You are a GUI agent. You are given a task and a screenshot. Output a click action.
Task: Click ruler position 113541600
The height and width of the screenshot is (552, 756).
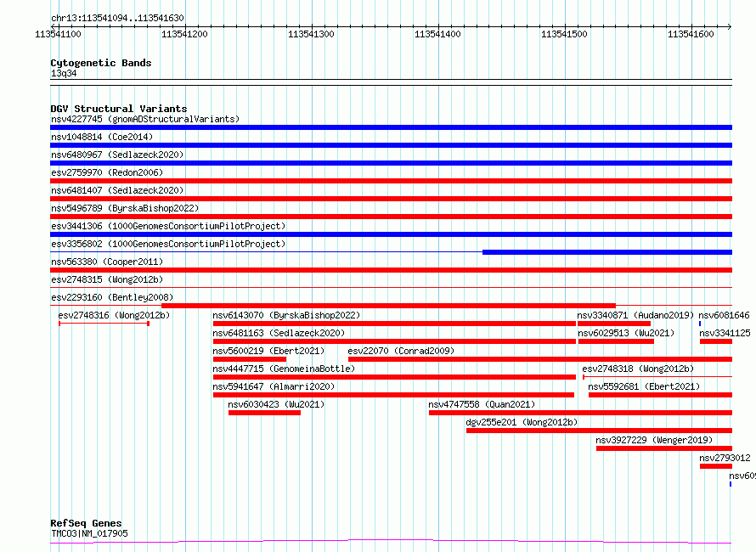point(691,34)
